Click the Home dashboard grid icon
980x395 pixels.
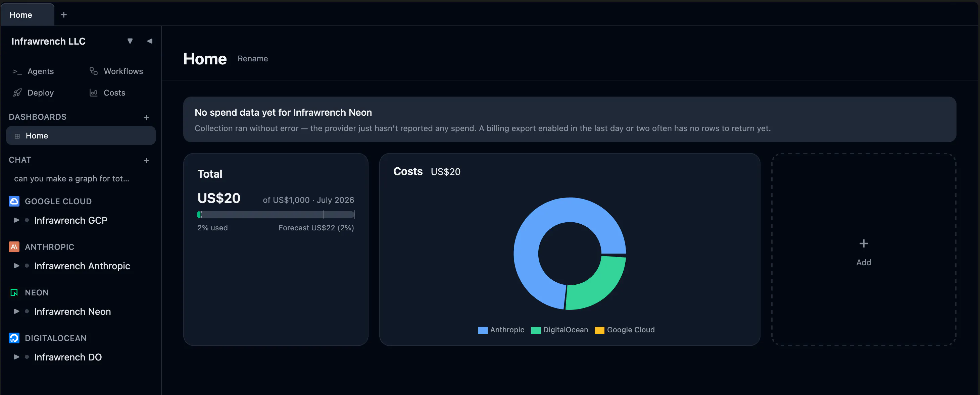pos(17,136)
